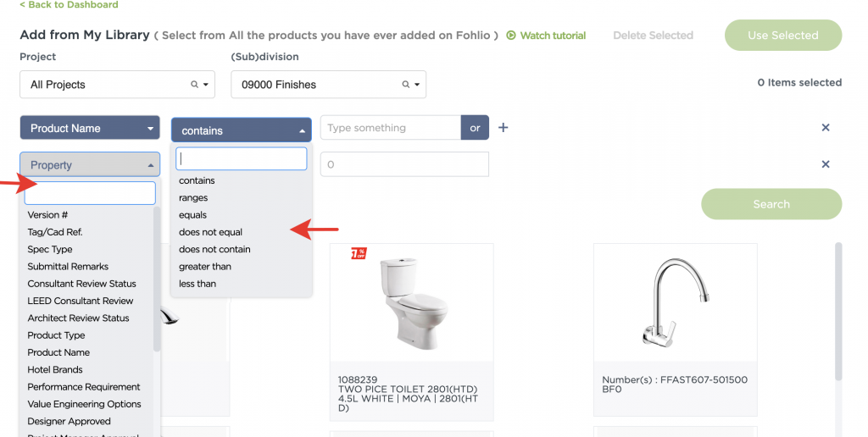868x437 pixels.
Task: Click the Watch tutorial play icon
Action: (511, 36)
